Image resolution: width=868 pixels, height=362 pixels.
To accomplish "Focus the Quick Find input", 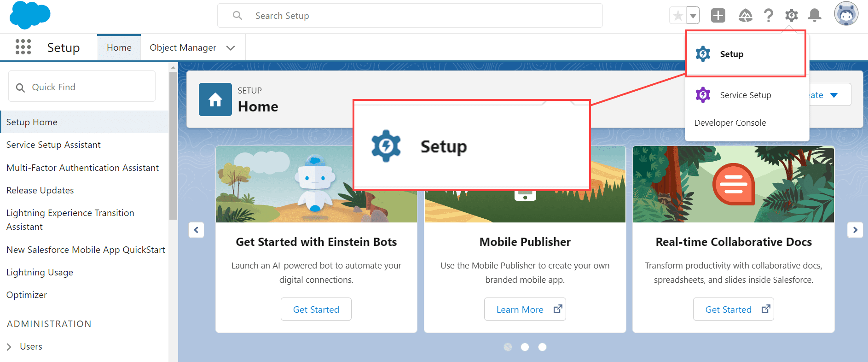I will (x=82, y=87).
